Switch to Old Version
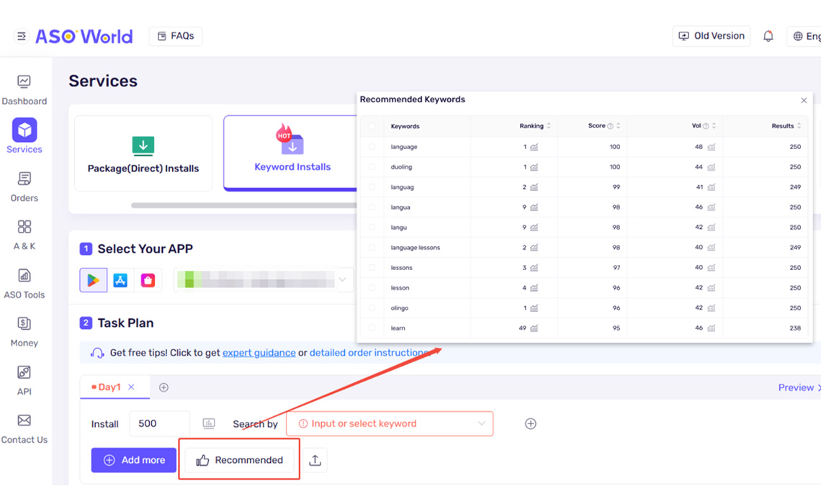The image size is (821, 504). tap(711, 36)
